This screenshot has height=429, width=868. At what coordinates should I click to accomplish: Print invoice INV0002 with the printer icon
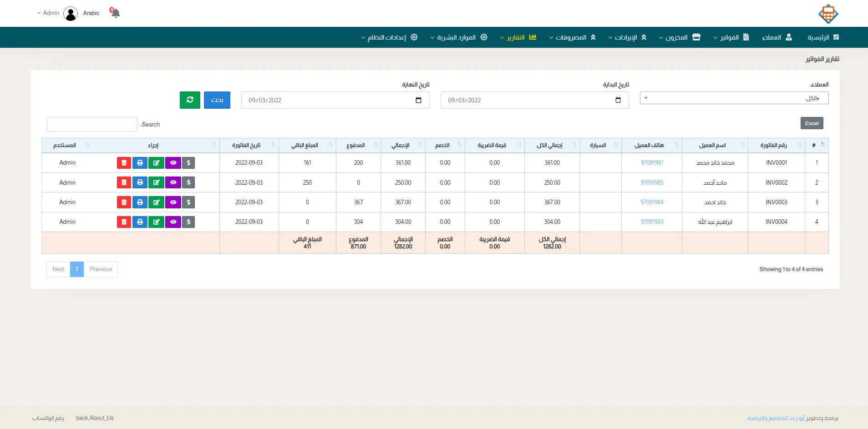point(140,182)
